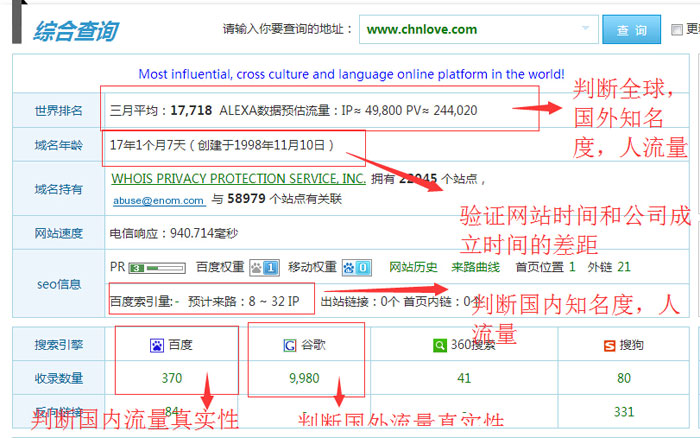Click the Baidu paw search engine icon
Image resolution: width=700 pixels, height=438 pixels.
point(157,345)
